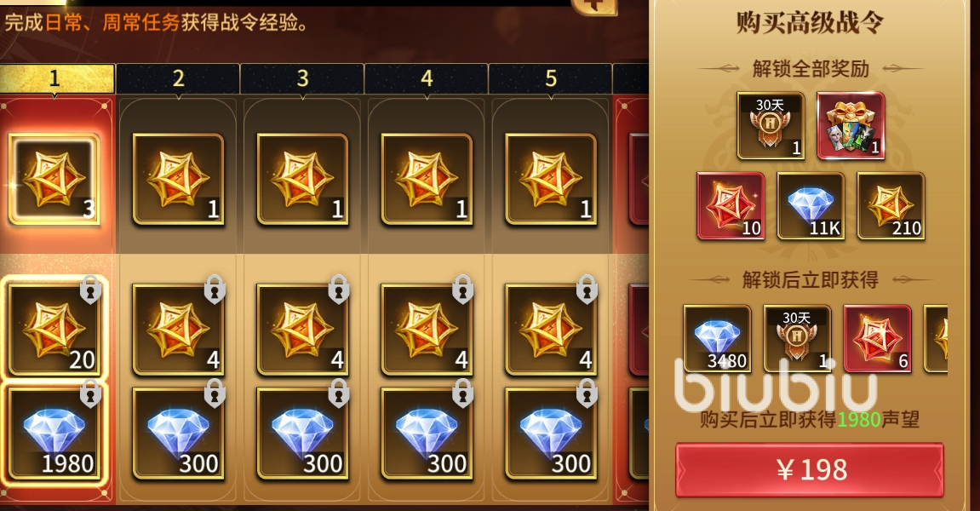
Task: Select the level 3 locked 4 star reward
Action: click(x=302, y=330)
